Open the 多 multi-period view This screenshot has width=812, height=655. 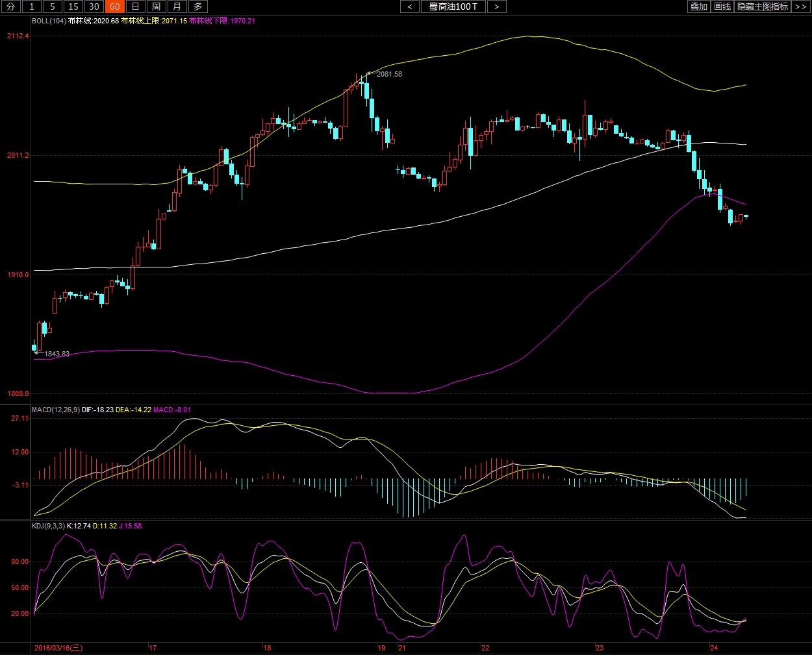point(197,6)
